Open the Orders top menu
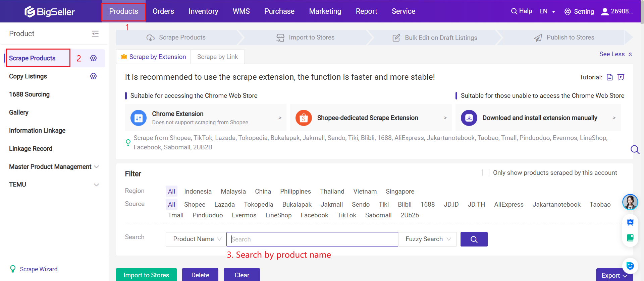The height and width of the screenshot is (281, 644). (163, 11)
